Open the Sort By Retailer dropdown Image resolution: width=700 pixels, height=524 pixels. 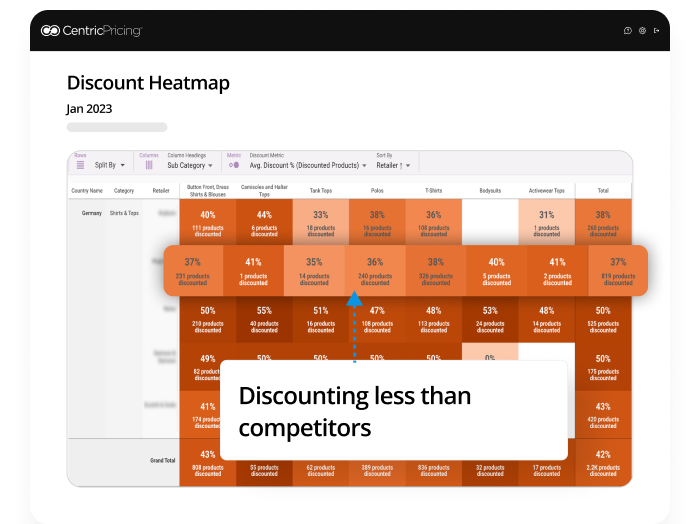pyautogui.click(x=393, y=165)
